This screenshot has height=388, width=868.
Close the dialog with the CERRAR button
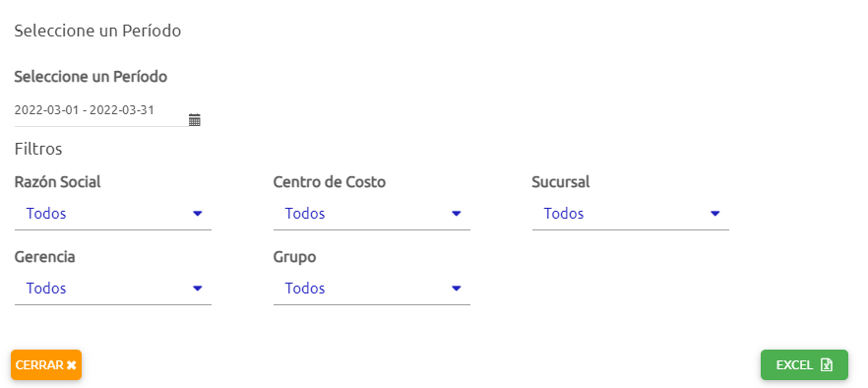click(46, 364)
